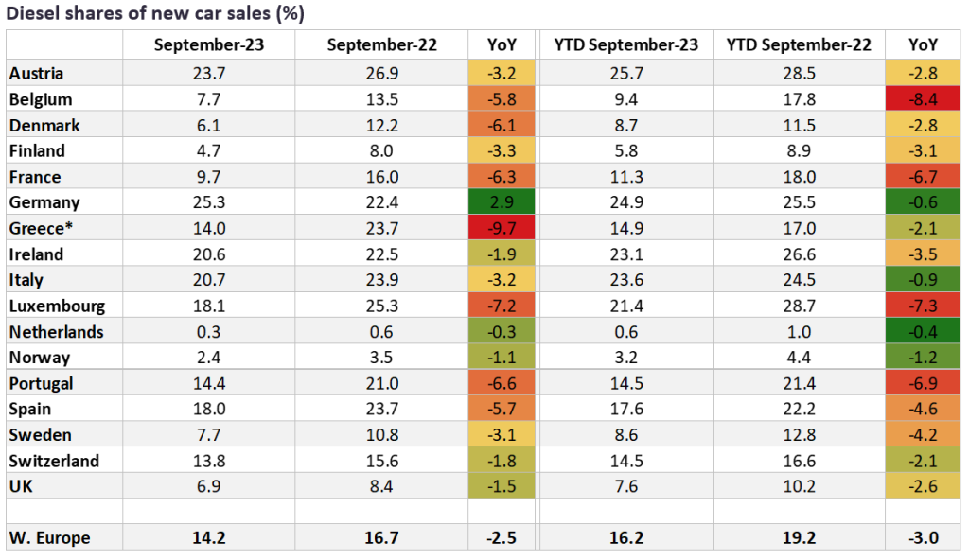Image resolution: width=969 pixels, height=560 pixels.
Task: Select France's September-22 value 16.0
Action: tap(380, 177)
